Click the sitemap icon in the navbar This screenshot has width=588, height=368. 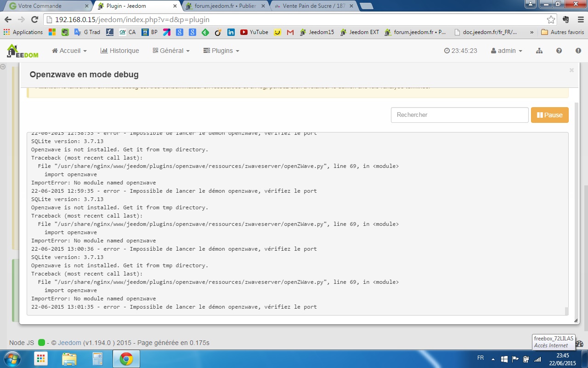point(539,51)
